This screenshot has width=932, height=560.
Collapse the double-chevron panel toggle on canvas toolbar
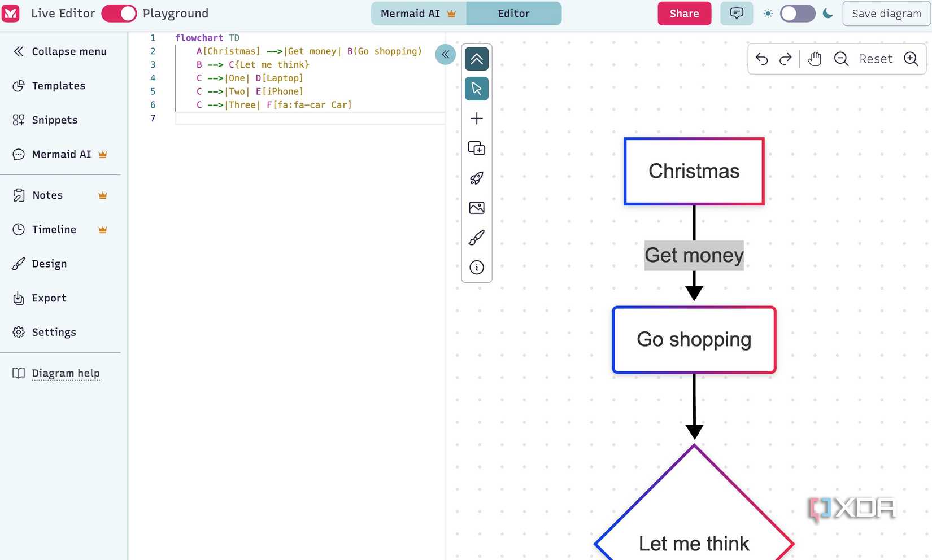coord(477,59)
